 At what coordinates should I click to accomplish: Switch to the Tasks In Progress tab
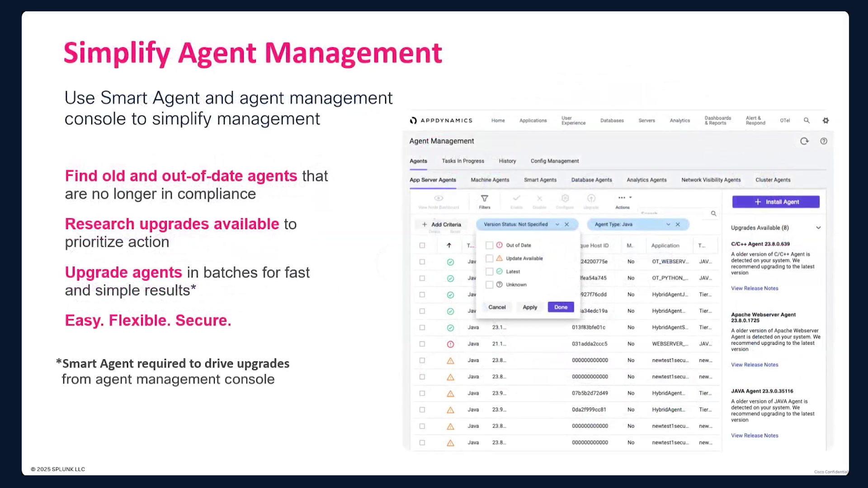tap(463, 161)
